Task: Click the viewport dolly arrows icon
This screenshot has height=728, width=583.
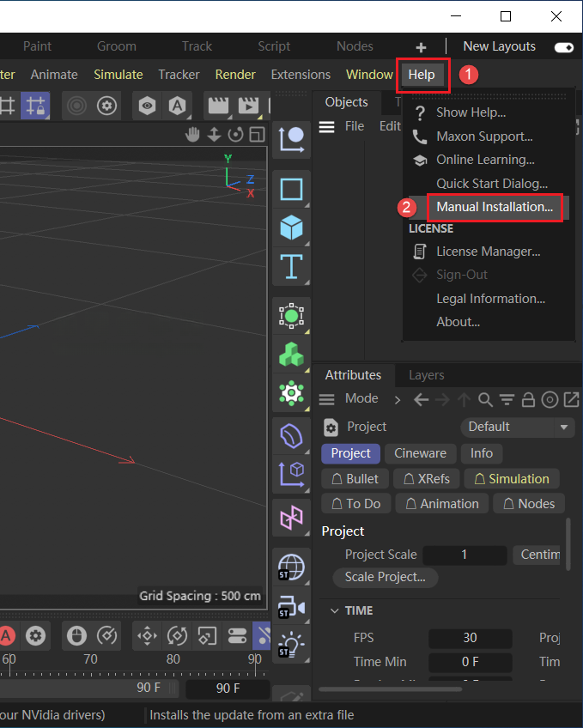Action: (214, 135)
